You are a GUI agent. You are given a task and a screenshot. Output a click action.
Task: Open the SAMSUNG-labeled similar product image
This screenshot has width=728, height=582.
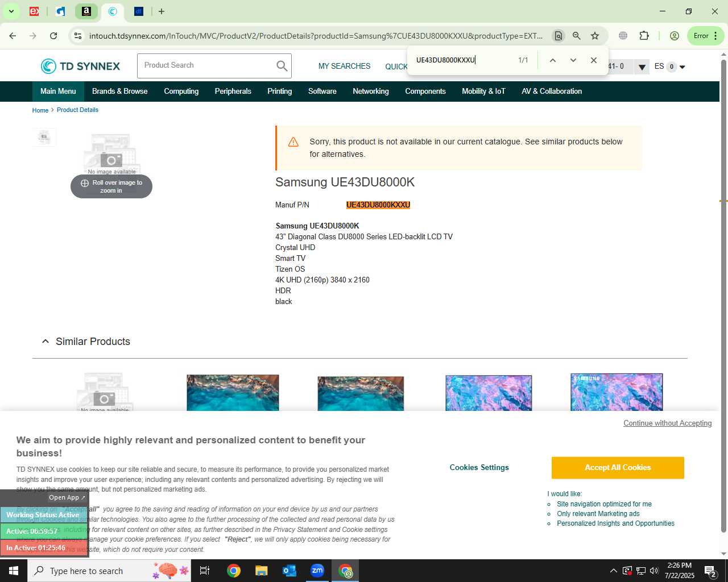pos(617,392)
